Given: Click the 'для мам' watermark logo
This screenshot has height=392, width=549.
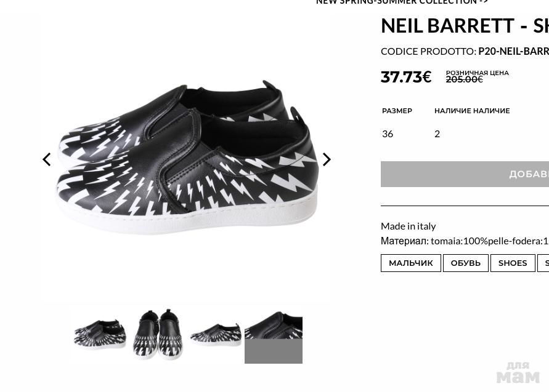Looking at the screenshot, I should 518,373.
